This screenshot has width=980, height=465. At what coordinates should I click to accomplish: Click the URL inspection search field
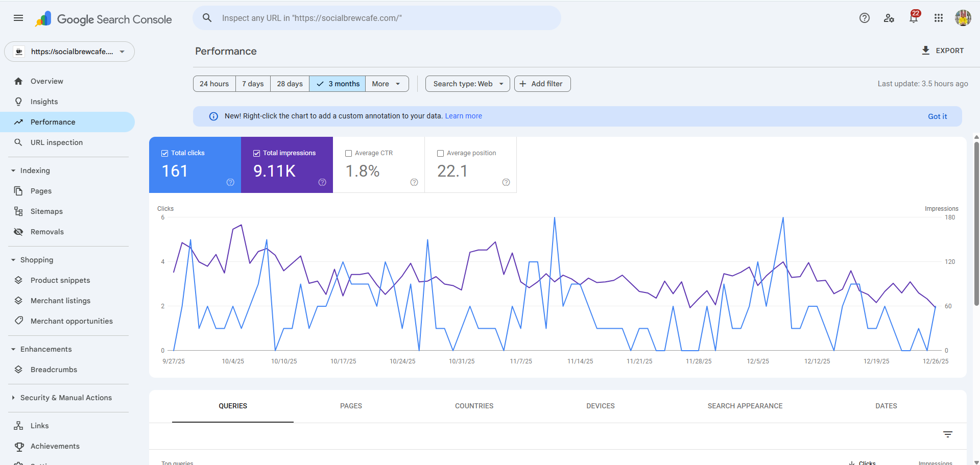coord(376,18)
